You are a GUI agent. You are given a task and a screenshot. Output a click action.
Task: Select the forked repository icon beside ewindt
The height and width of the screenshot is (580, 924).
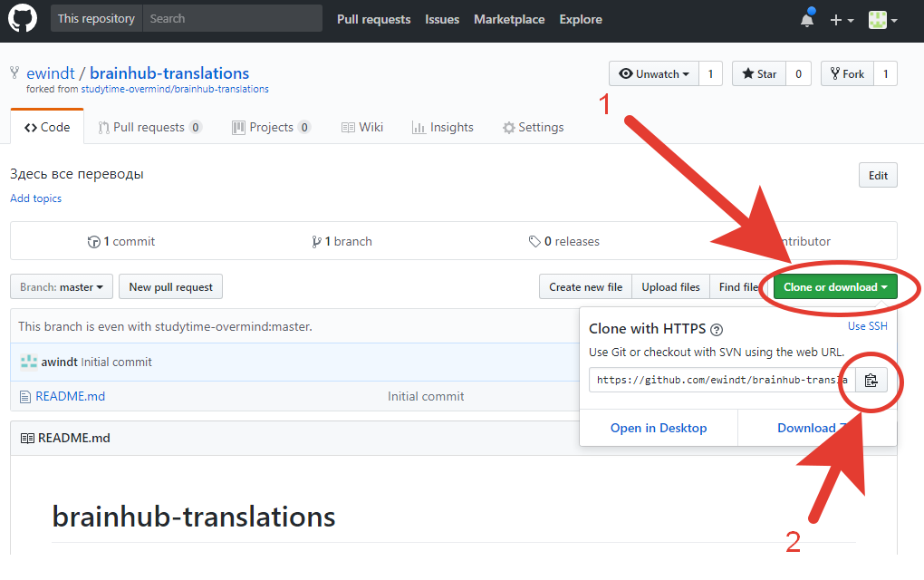14,72
